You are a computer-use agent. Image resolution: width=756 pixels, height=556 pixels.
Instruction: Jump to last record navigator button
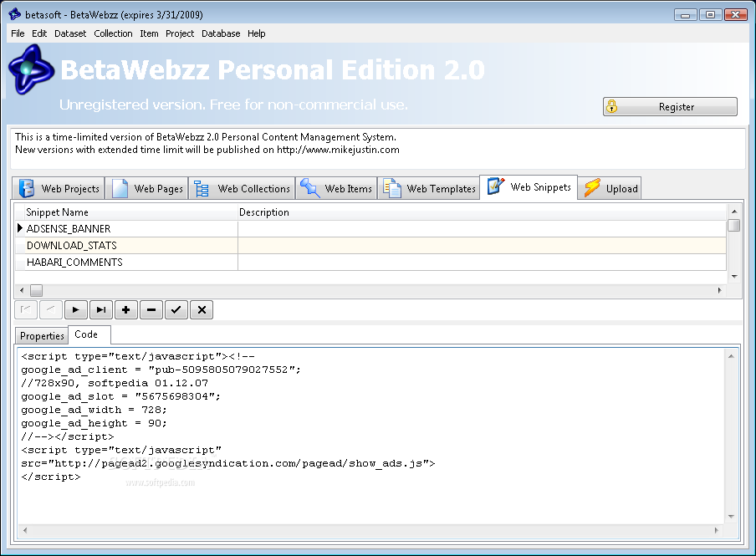pyautogui.click(x=101, y=309)
